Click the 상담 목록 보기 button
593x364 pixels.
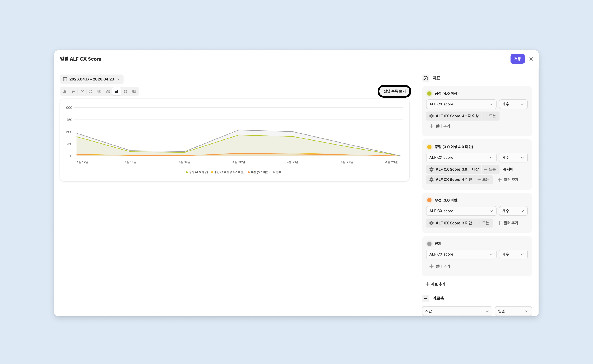394,91
